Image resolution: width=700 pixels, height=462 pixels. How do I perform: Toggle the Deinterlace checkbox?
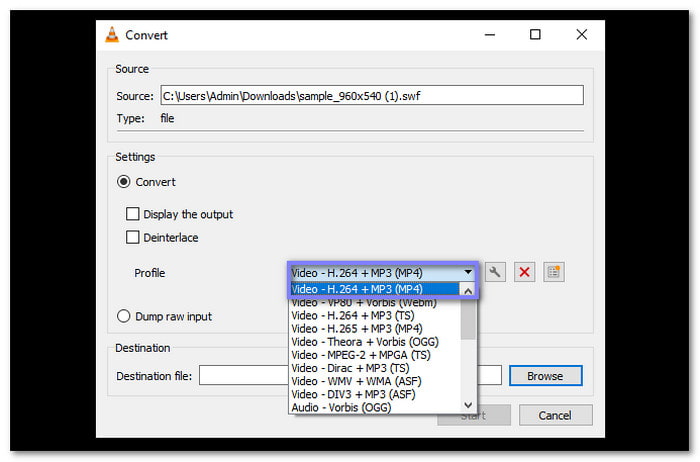coord(133,237)
